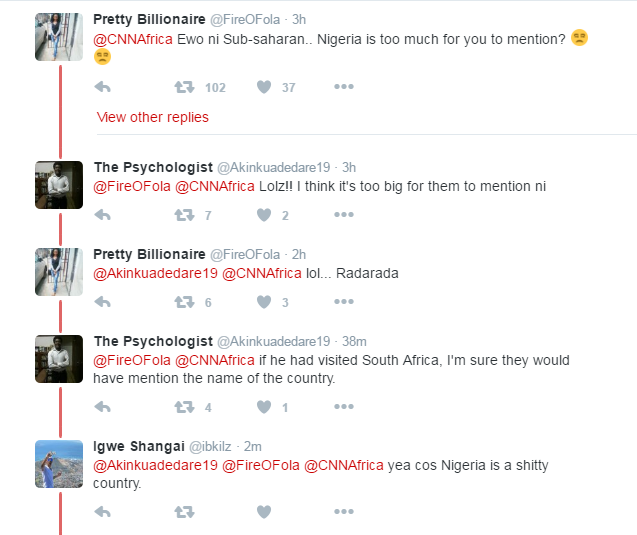Like the 'Radarada' tweet
The height and width of the screenshot is (535, 637).
[264, 303]
